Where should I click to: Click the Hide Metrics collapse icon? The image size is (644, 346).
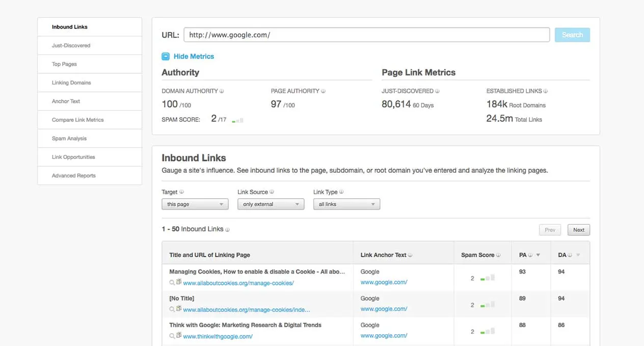point(166,57)
